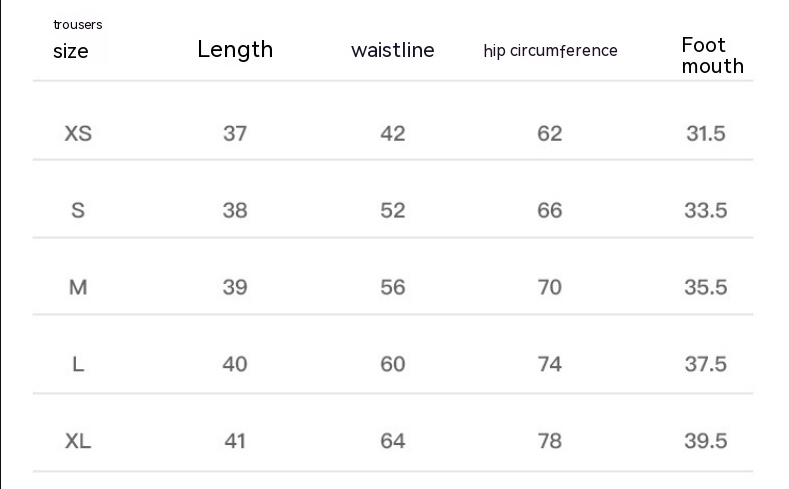Click the L hip circumference value 74
The height and width of the screenshot is (489, 789).
click(x=550, y=364)
